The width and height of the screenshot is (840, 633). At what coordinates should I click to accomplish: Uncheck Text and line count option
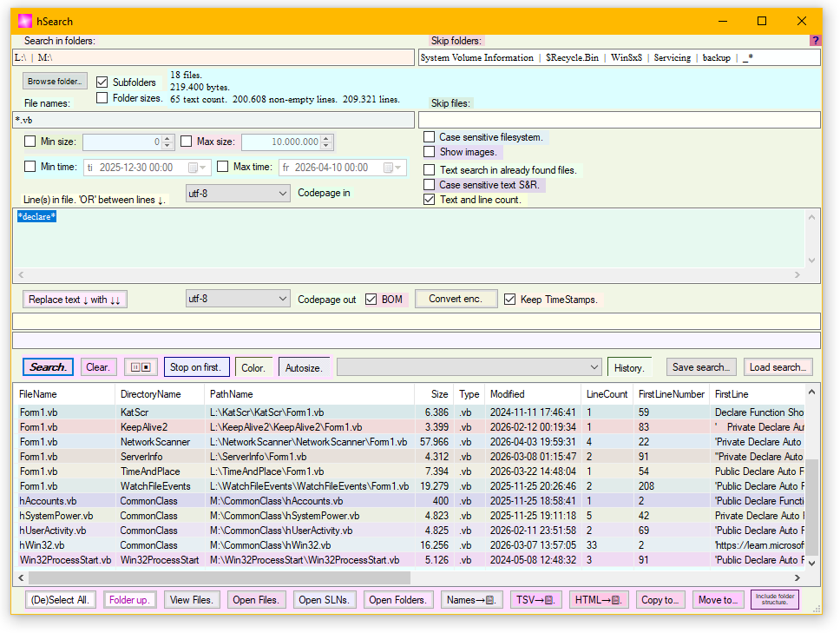(429, 200)
